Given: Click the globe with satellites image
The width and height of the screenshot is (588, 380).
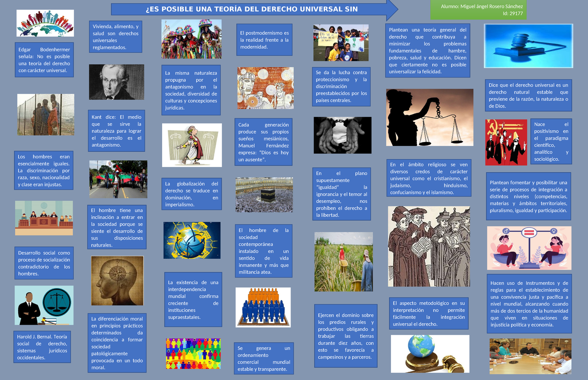Looking at the screenshot, I should 192,240.
